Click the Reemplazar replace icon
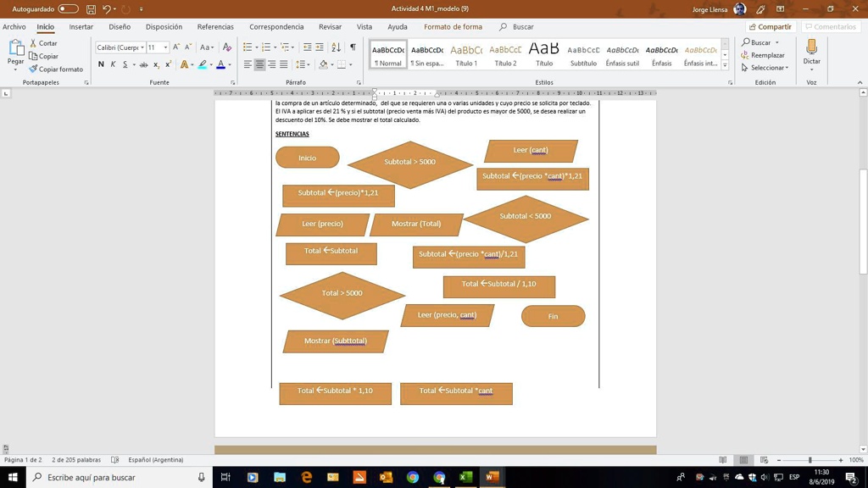This screenshot has height=488, width=868. 744,54
